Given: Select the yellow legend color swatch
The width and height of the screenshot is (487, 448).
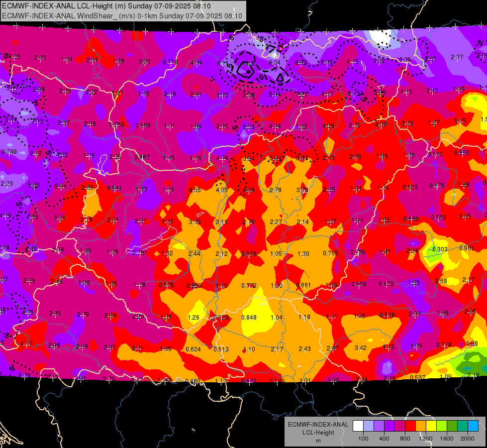Looking at the screenshot, I should (431, 426).
